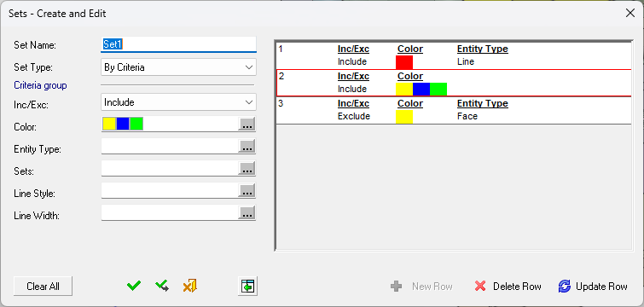Click the green swatch in row 2
644x307 pixels.
click(x=438, y=89)
